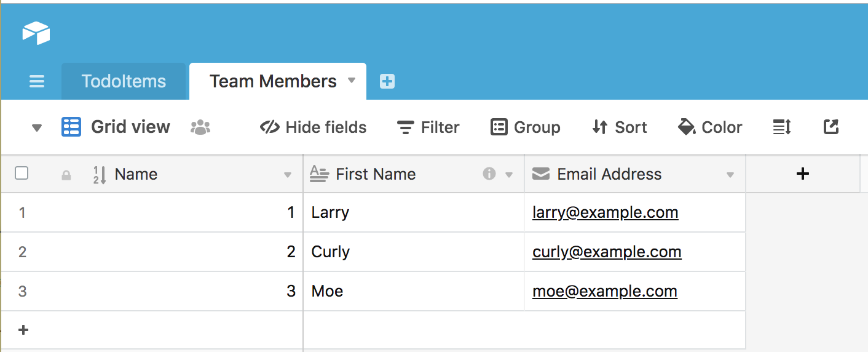Add a new row with plus
The width and height of the screenshot is (868, 352).
pos(23,330)
